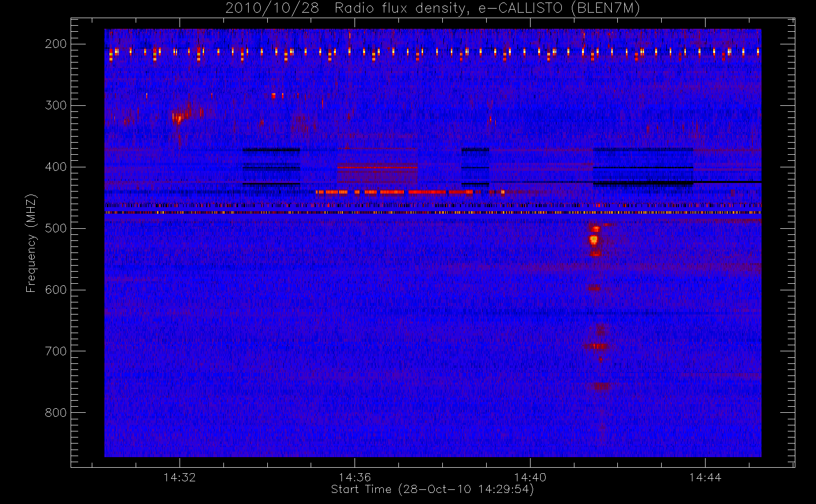
Task: Click the 14:44 time tick label
Action: click(x=705, y=477)
